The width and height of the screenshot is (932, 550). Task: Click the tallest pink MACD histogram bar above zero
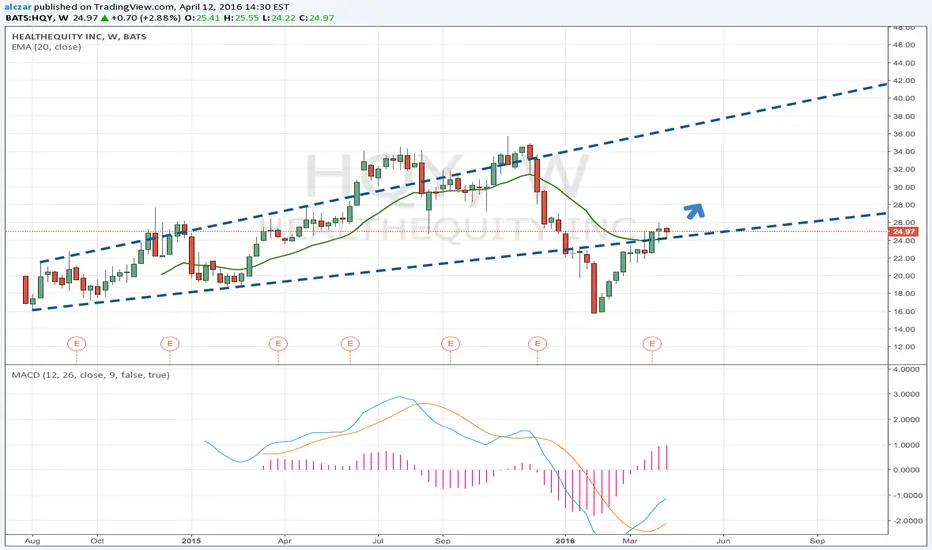(667, 457)
